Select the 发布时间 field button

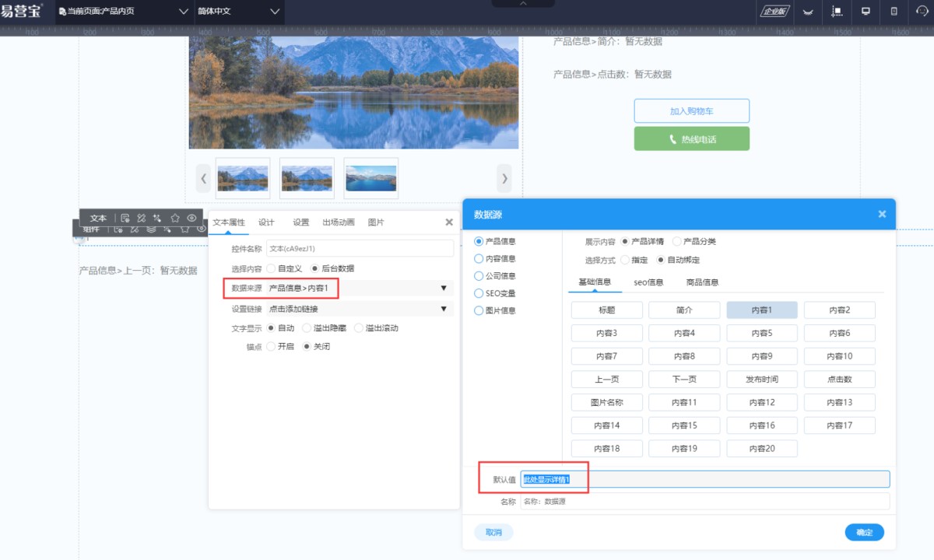[x=762, y=380]
